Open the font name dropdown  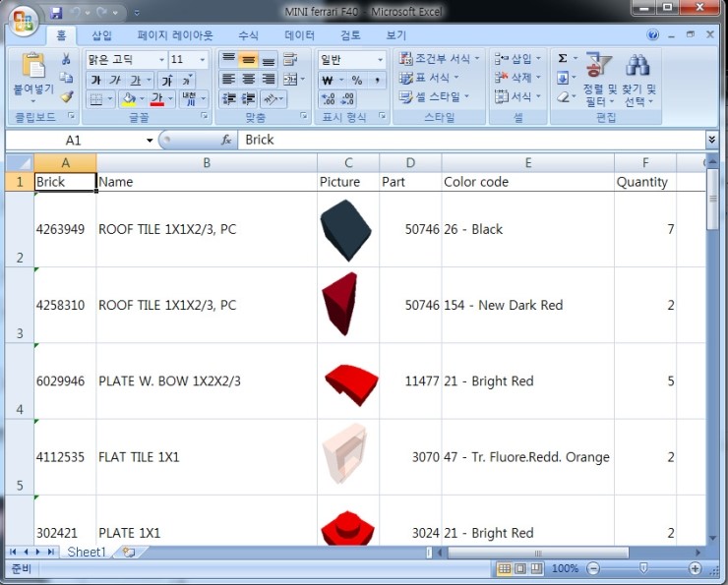161,59
